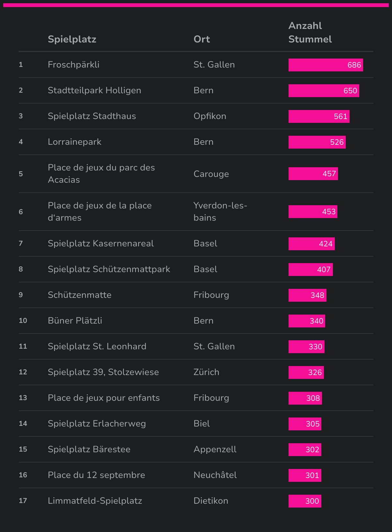Click the Anzahl Stummel column header

(310, 32)
